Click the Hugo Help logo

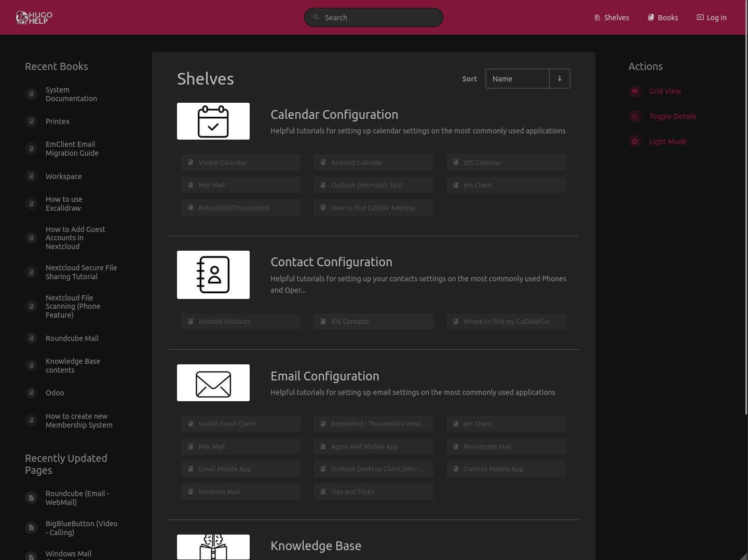[34, 18]
